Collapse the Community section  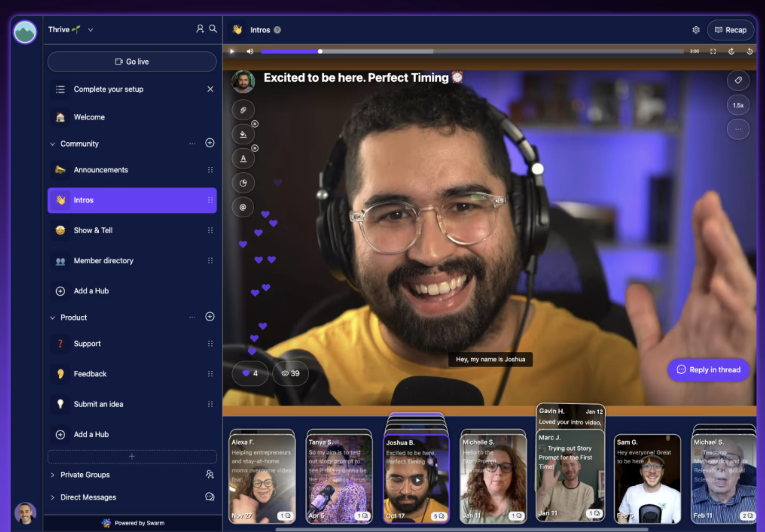[53, 144]
